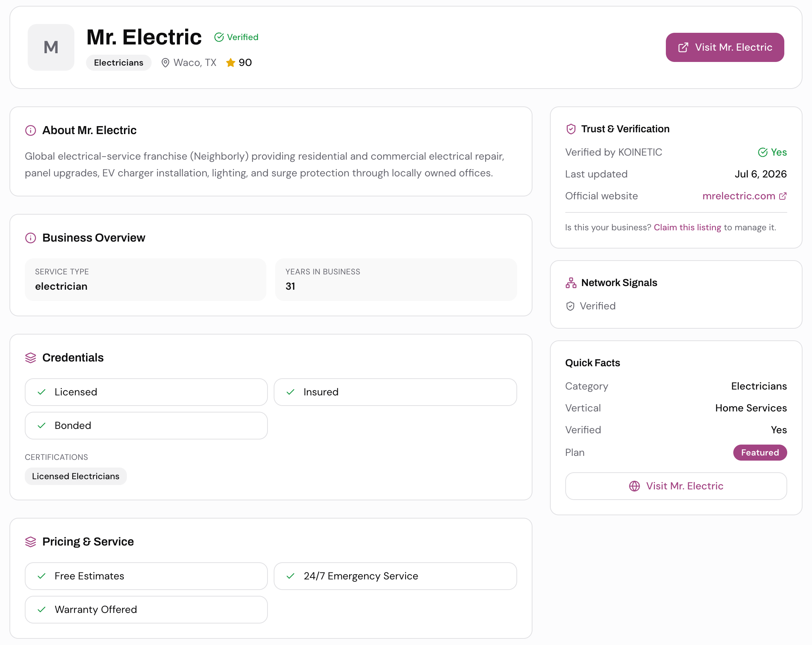Screen dimensions: 812x645
Task: Click the Visit Mr. Electric button in Quick Facts
Action: [676, 486]
